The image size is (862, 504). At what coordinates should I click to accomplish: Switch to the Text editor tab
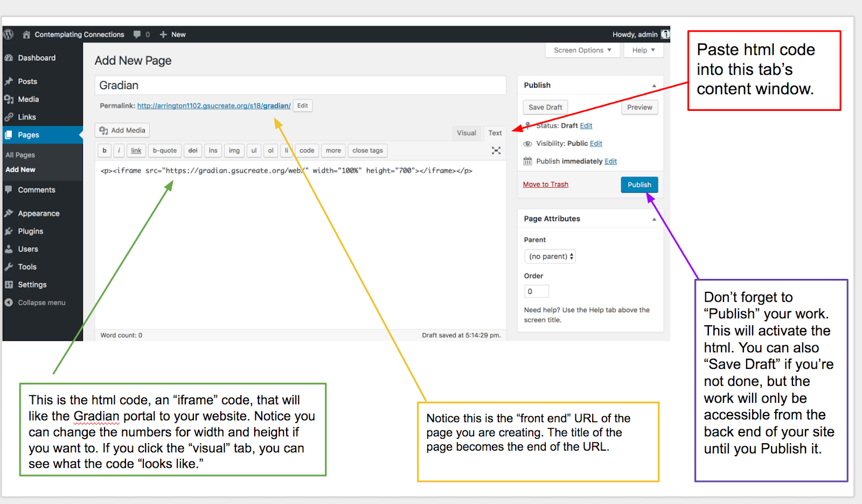click(495, 133)
